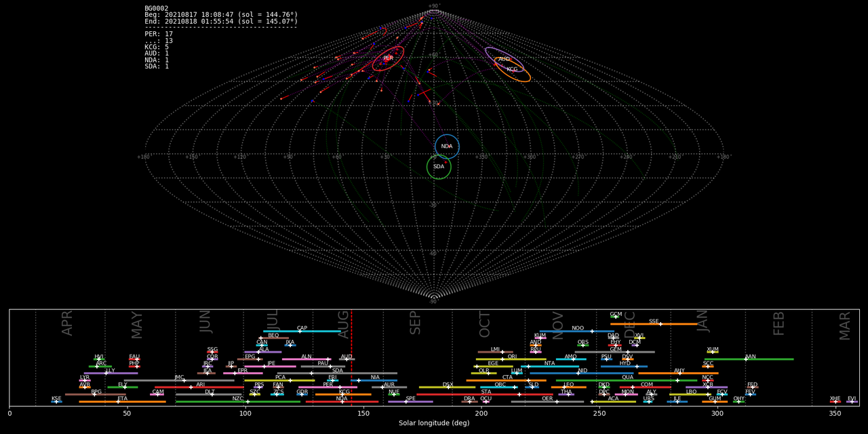868x434 pixels.
Task: Click the KCG radiant label on sky map
Action: pyautogui.click(x=512, y=69)
